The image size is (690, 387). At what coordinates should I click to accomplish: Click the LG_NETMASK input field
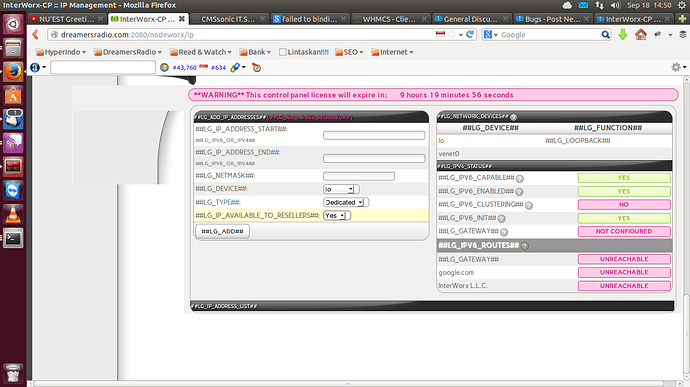tap(359, 176)
